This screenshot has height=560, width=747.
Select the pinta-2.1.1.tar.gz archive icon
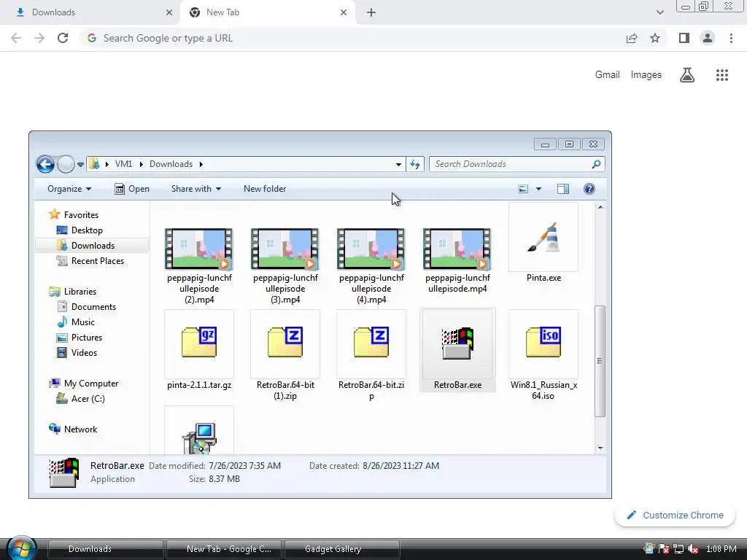click(199, 342)
